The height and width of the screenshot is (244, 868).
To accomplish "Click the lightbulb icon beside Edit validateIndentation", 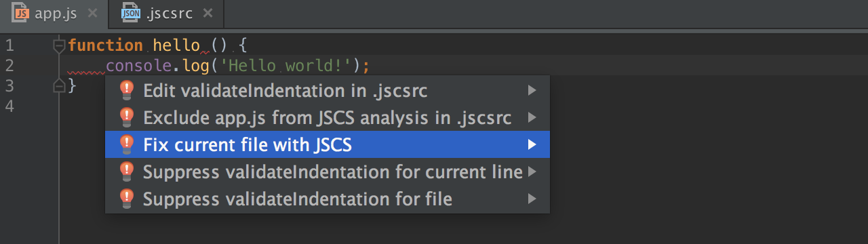I will (127, 90).
